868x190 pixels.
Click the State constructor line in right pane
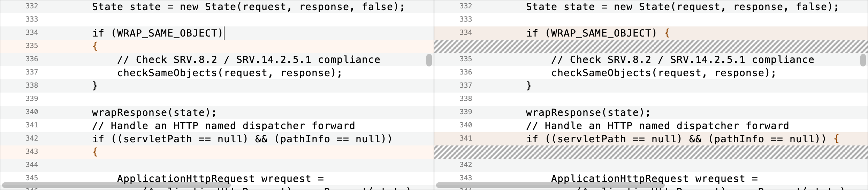coord(682,7)
